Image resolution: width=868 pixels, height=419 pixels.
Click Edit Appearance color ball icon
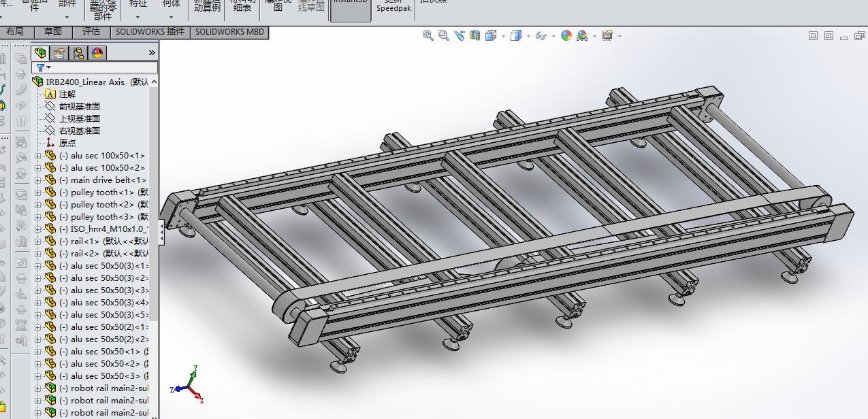coord(566,35)
